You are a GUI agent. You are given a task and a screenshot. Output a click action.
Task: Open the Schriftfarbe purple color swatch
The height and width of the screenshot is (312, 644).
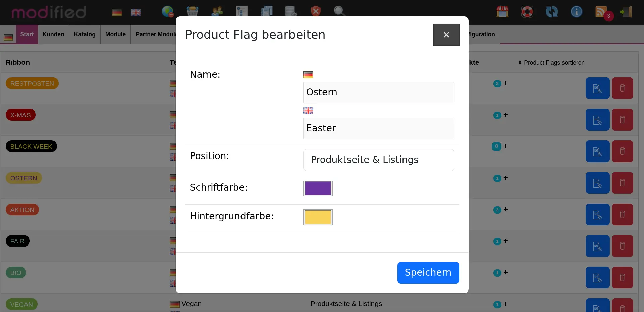click(x=318, y=188)
